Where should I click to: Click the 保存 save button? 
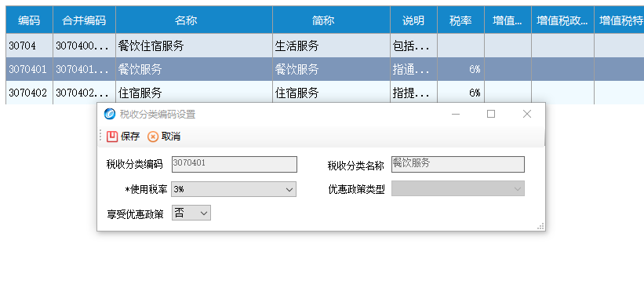(123, 137)
